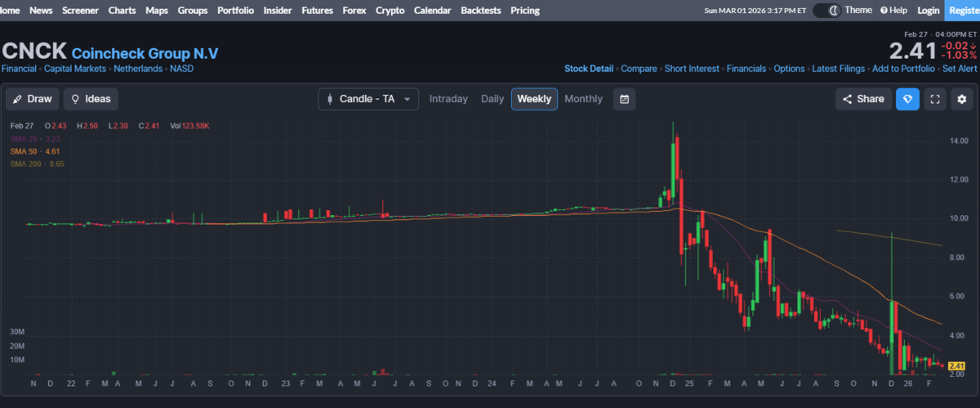Screen dimensions: 980x408
Task: Open the Forex menu item
Action: coord(354,11)
